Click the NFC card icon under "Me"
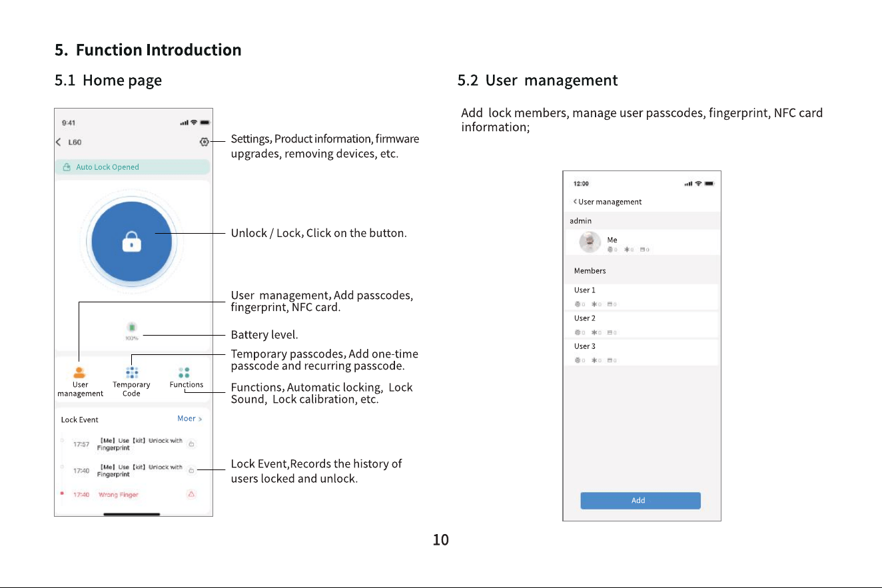882x588 pixels. pyautogui.click(x=643, y=249)
